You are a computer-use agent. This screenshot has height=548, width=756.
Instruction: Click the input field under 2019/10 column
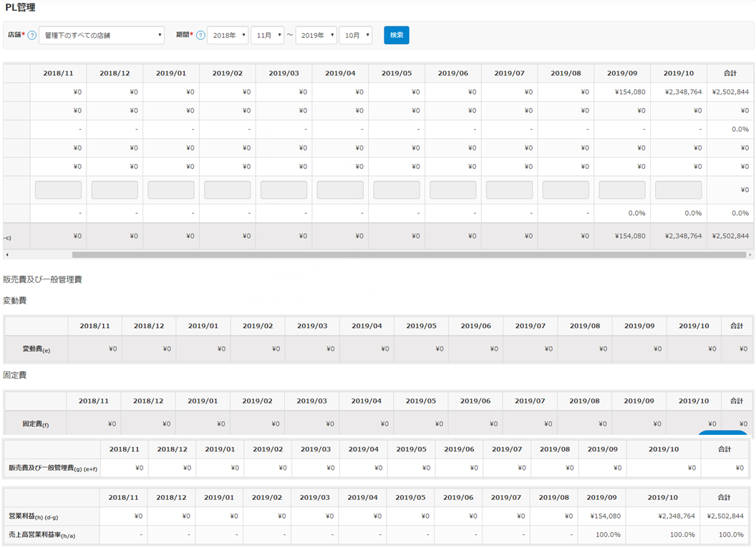pyautogui.click(x=679, y=190)
